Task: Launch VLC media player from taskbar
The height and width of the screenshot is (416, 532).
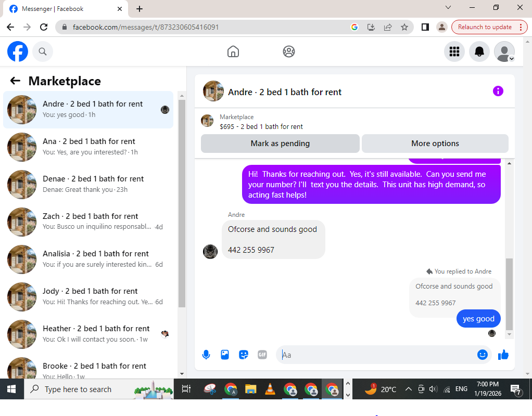Action: (270, 389)
